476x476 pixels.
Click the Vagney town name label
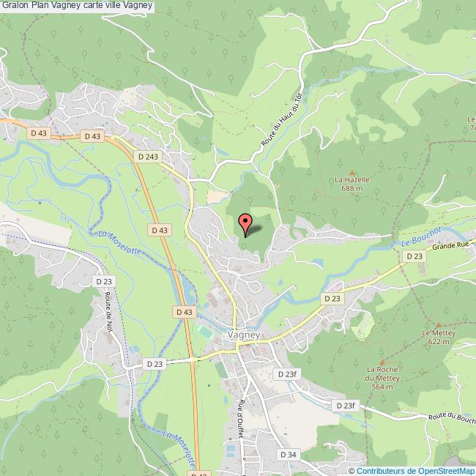click(x=244, y=335)
